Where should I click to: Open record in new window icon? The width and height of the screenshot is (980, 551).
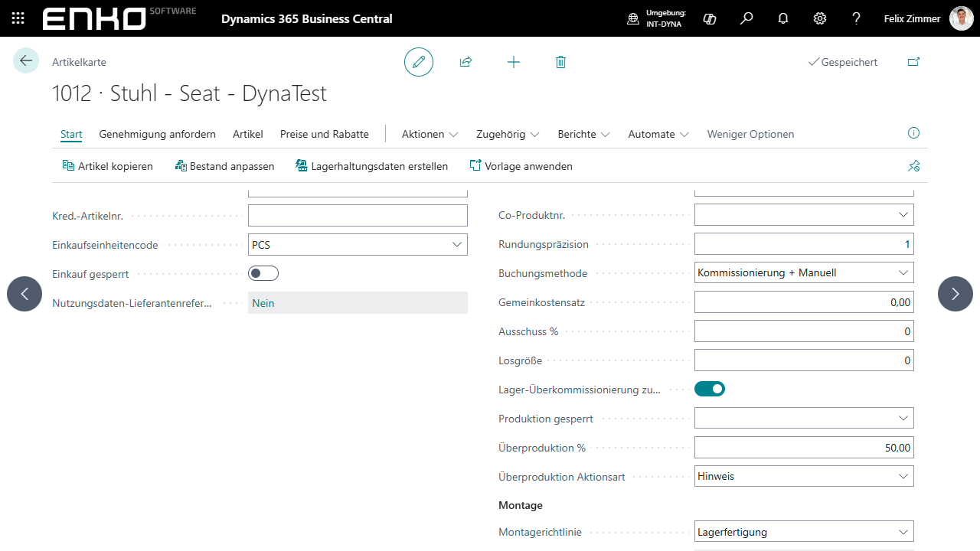tap(913, 62)
